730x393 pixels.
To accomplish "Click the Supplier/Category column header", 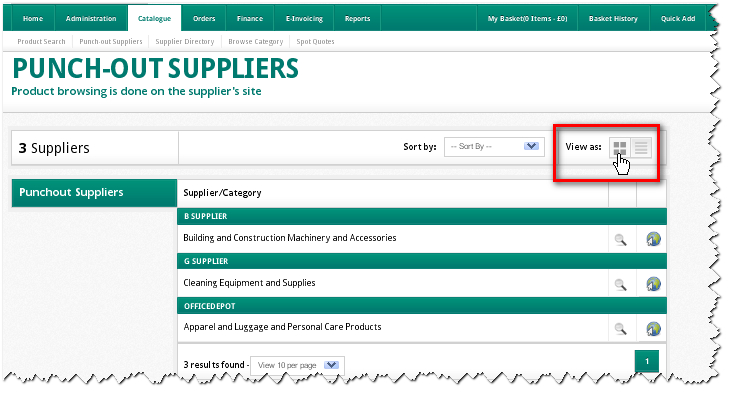I will click(222, 193).
